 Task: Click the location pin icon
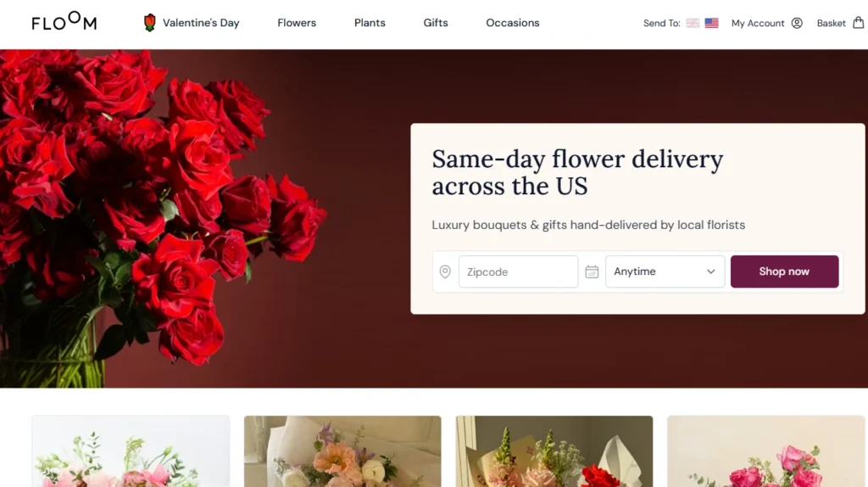tap(445, 271)
